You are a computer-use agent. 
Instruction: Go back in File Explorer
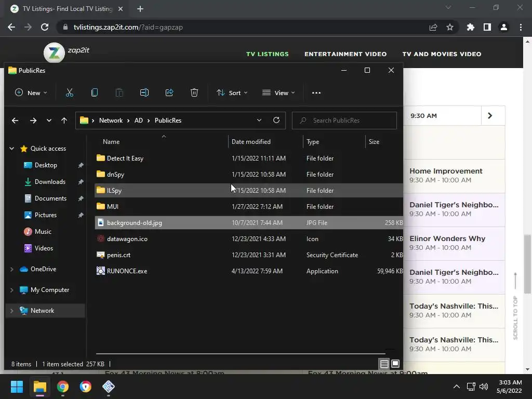tap(15, 121)
